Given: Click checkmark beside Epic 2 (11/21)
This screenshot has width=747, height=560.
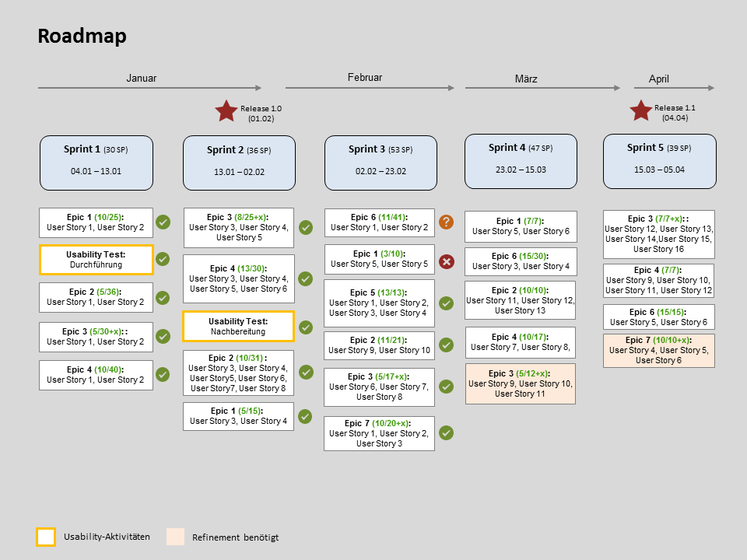Looking at the screenshot, I should click(446, 345).
